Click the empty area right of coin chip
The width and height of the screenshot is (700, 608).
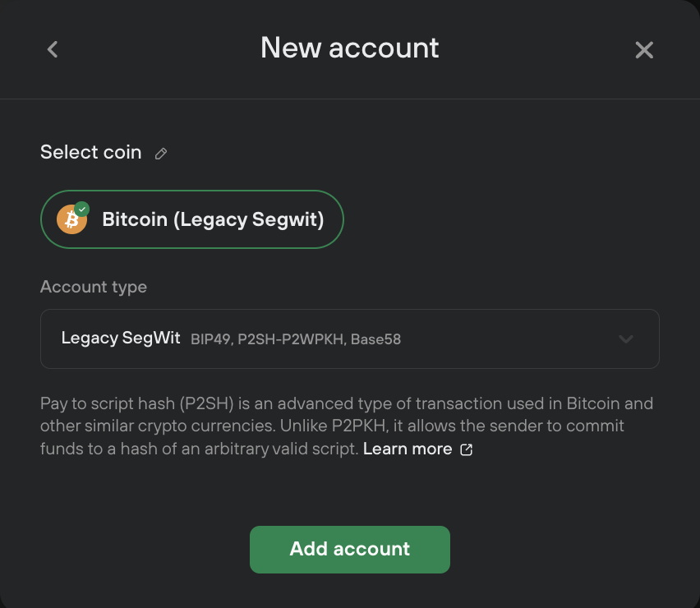point(500,219)
